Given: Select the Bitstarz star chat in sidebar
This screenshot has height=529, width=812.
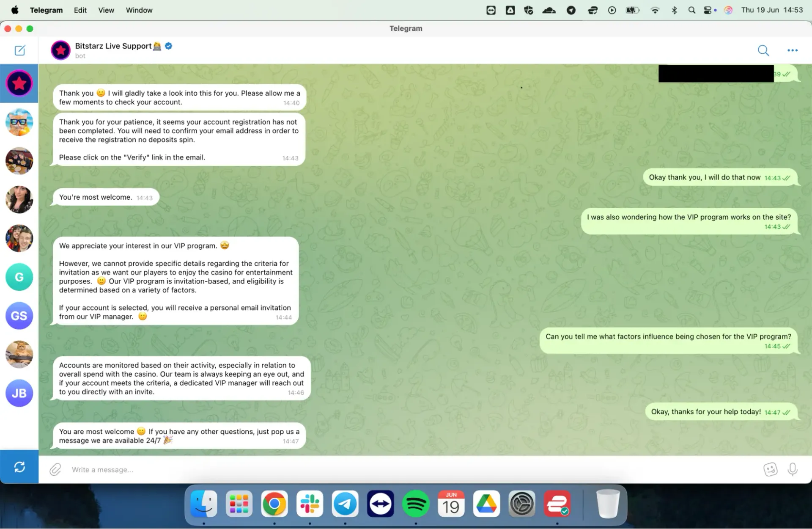Looking at the screenshot, I should point(19,83).
